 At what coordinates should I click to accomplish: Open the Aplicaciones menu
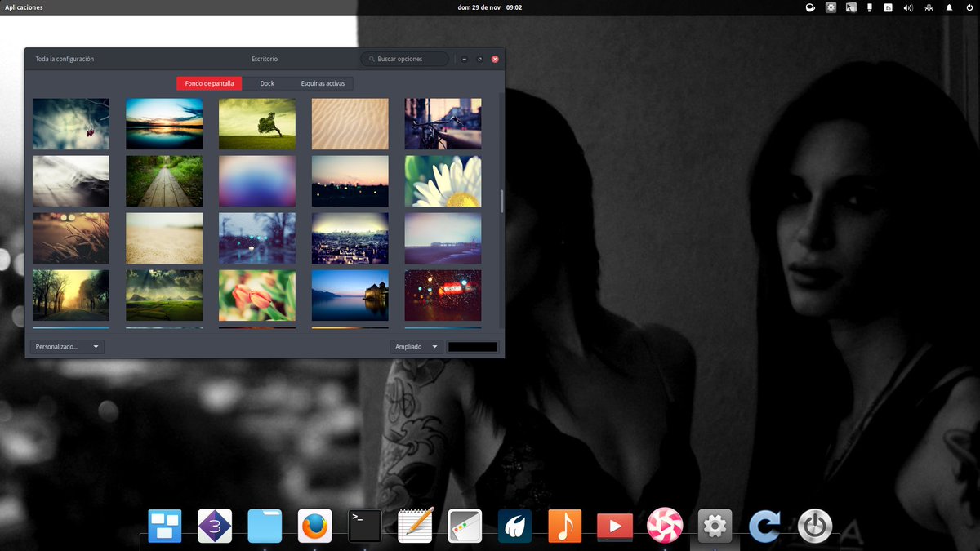click(x=24, y=7)
